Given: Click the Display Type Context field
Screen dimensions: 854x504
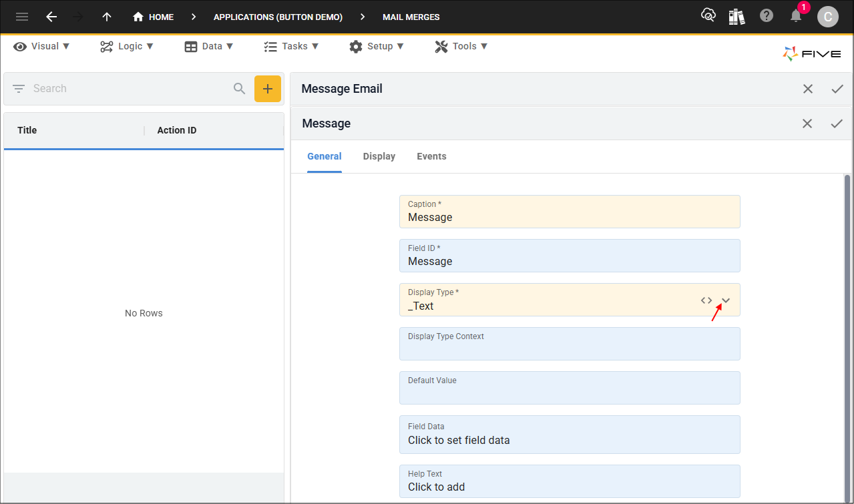Looking at the screenshot, I should [x=570, y=344].
